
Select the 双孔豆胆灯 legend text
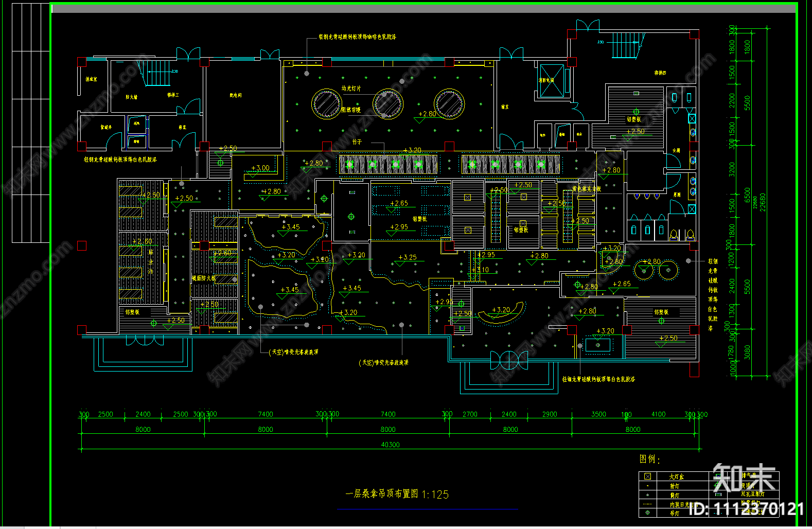pyautogui.click(x=753, y=495)
